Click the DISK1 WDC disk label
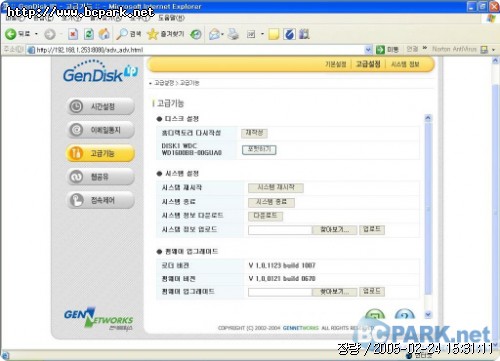 click(191, 149)
